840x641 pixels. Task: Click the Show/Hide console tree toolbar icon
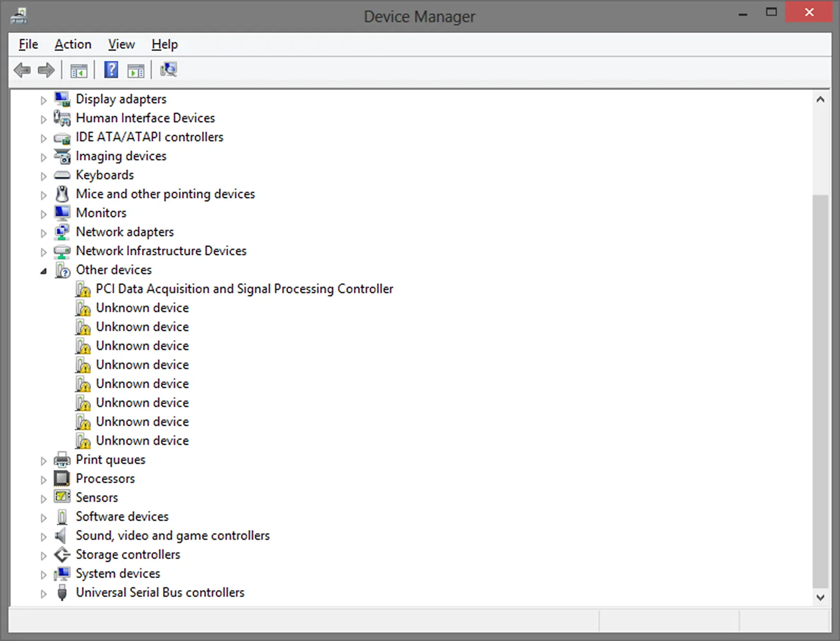(x=79, y=70)
